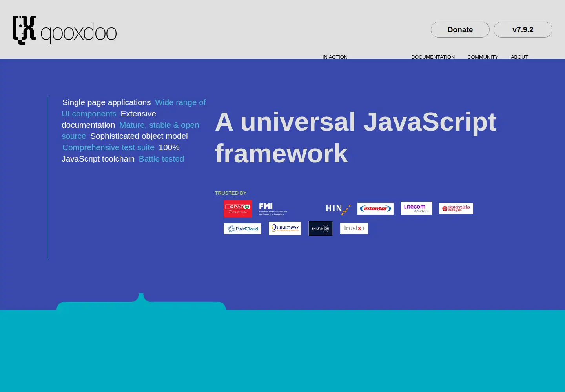Open the UNIDEV logo tile

tap(285, 229)
